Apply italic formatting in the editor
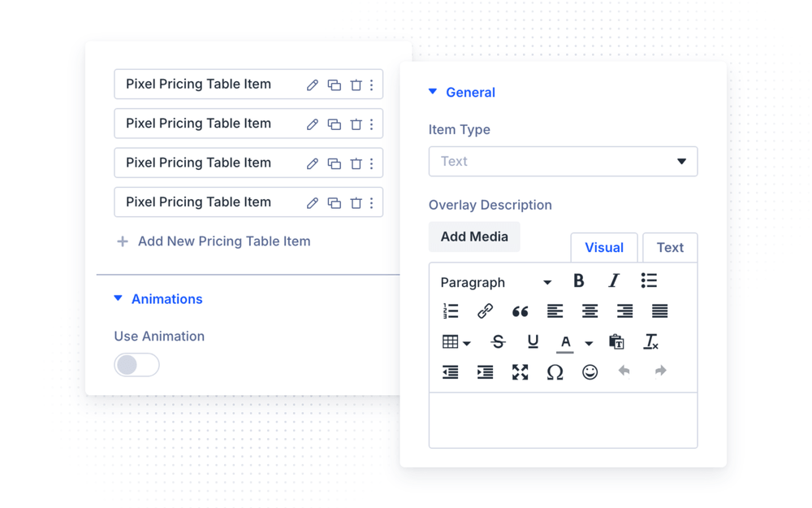Viewport: 812px width, 508px height. point(614,281)
